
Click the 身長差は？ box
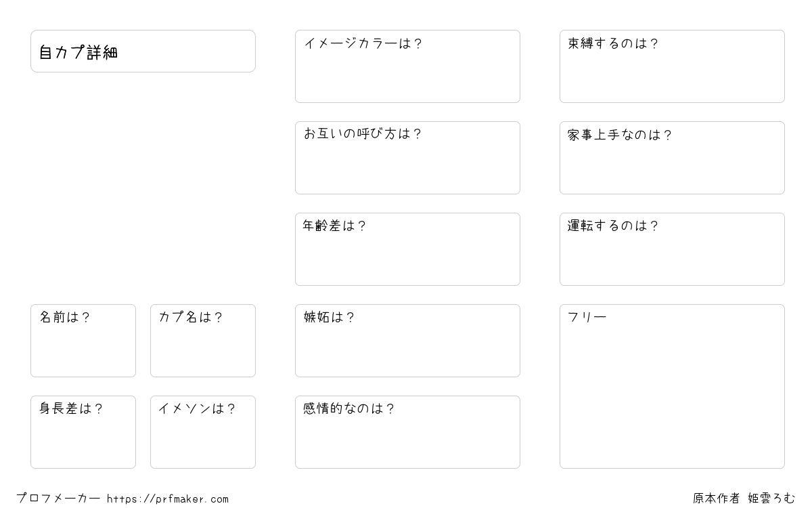(x=83, y=432)
